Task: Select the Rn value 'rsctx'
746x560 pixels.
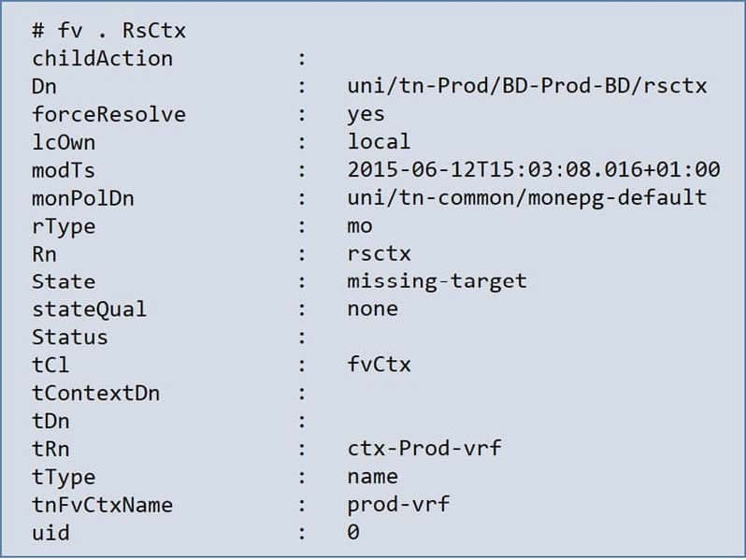Action: coord(379,253)
